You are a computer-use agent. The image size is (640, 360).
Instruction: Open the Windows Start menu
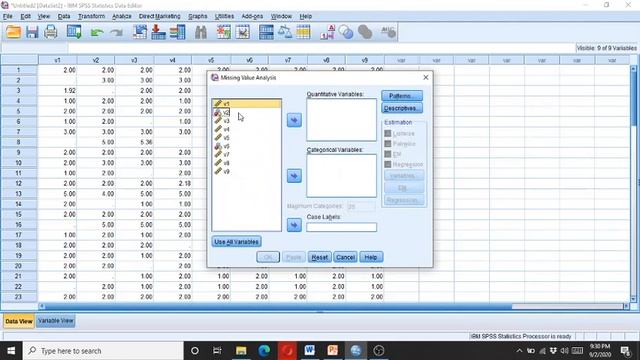pyautogui.click(x=11, y=351)
